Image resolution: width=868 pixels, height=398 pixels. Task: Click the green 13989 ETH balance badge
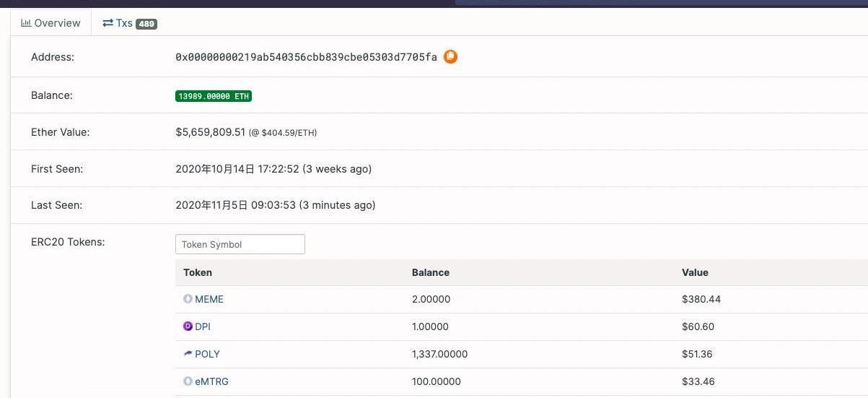click(214, 96)
